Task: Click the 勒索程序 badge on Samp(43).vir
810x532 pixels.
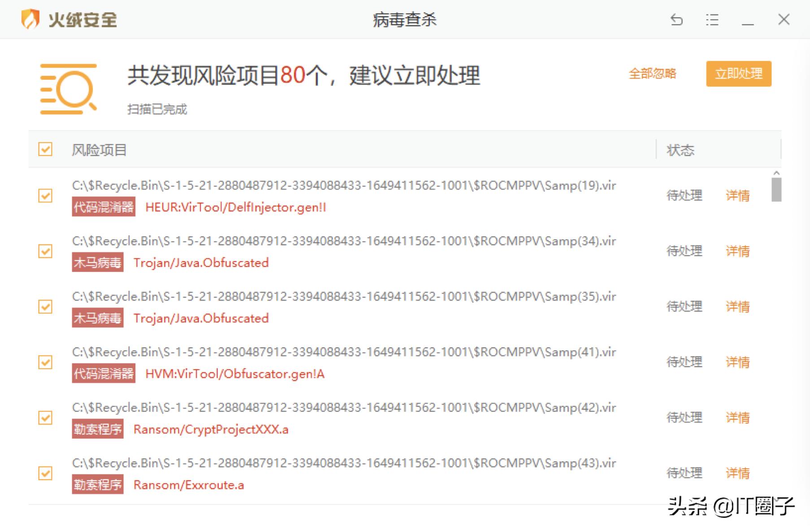Action: point(98,484)
